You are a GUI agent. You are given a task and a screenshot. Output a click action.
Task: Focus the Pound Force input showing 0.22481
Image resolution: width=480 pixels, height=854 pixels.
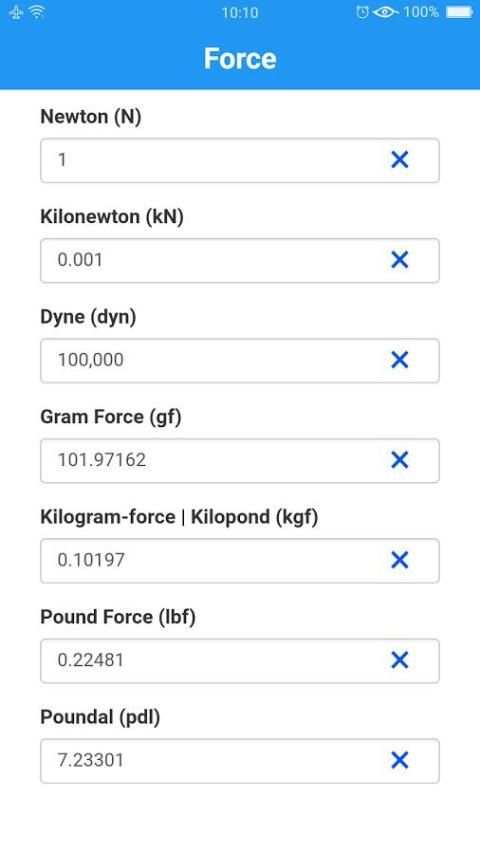[240, 661]
